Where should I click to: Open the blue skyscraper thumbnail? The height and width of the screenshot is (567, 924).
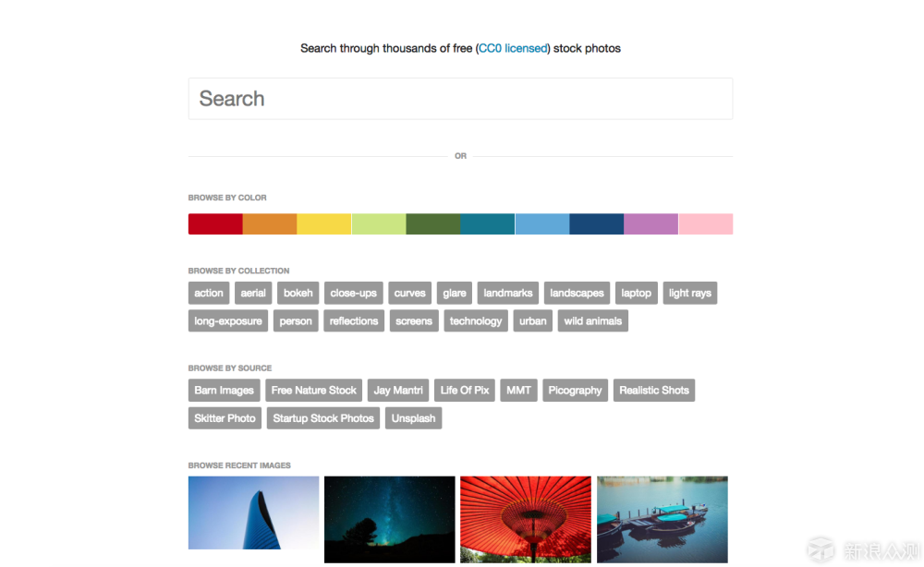pos(253,513)
